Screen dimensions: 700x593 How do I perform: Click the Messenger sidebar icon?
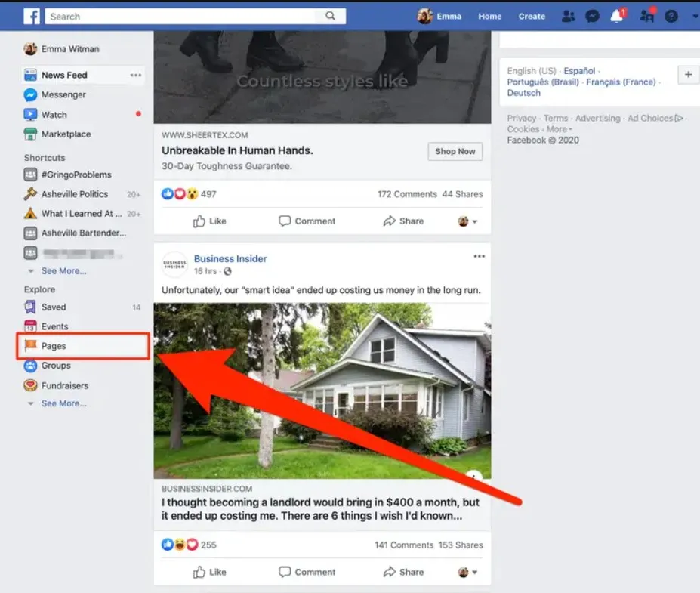tap(30, 94)
